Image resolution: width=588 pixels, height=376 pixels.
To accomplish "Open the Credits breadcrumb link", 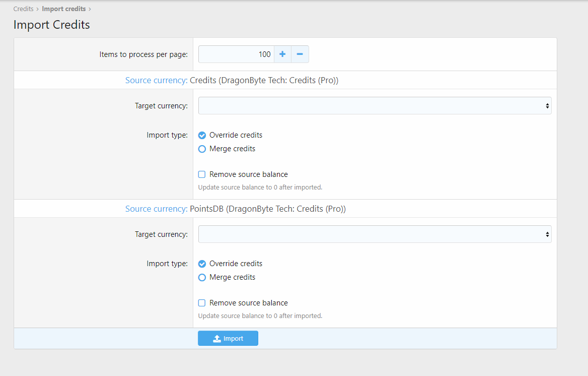I will (23, 9).
